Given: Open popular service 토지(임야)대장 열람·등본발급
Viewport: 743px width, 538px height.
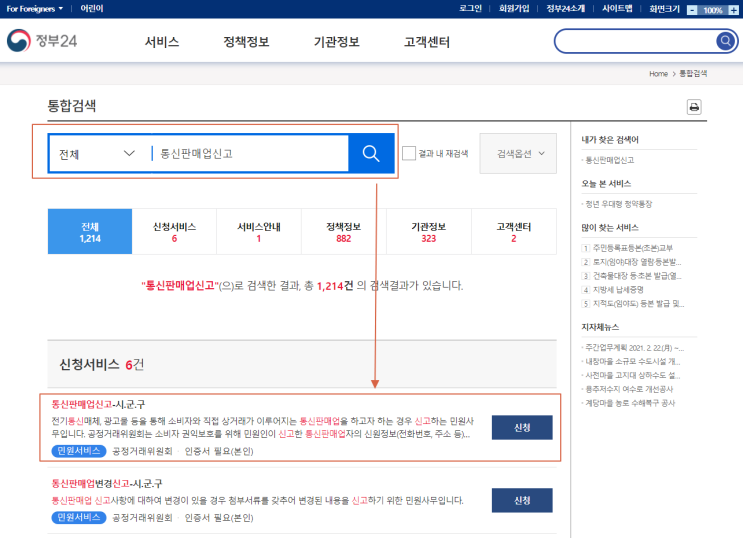Looking at the screenshot, I should 637,262.
